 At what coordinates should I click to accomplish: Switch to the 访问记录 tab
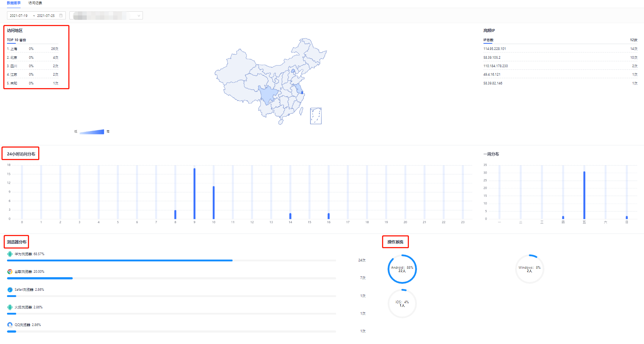pyautogui.click(x=35, y=3)
